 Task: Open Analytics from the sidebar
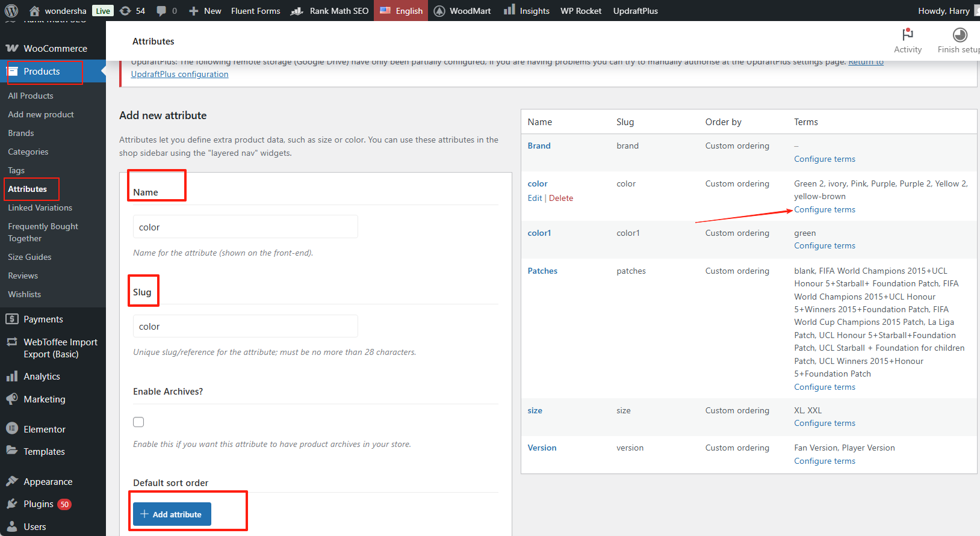pyautogui.click(x=42, y=377)
